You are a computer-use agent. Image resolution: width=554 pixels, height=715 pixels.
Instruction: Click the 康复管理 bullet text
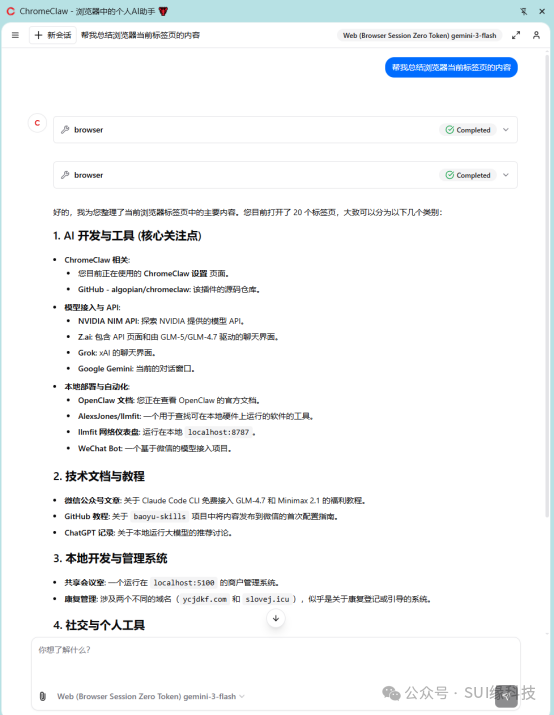pos(248,599)
